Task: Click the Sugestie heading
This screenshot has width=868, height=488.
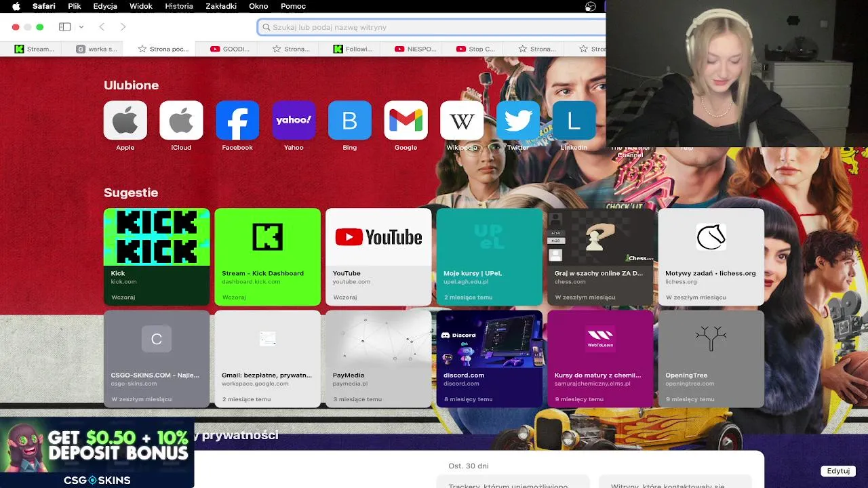Action: (x=131, y=192)
